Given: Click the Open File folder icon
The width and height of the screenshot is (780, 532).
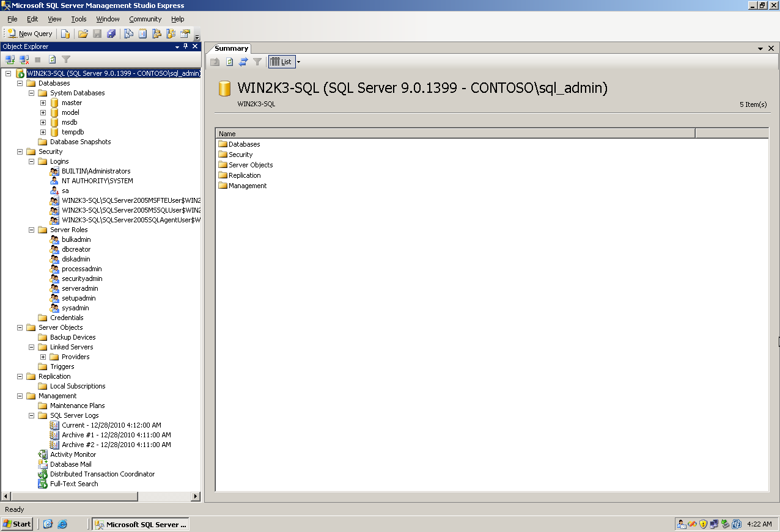Looking at the screenshot, I should tap(83, 34).
